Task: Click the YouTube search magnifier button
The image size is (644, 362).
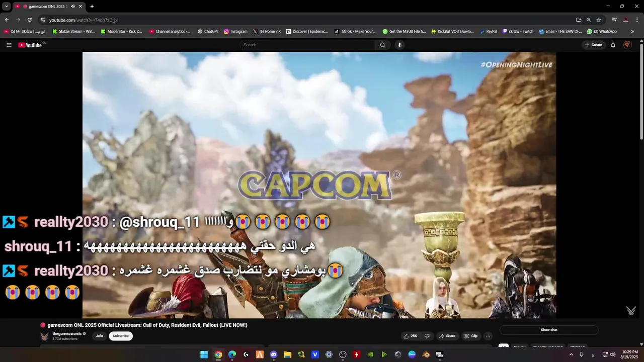Action: (x=382, y=45)
